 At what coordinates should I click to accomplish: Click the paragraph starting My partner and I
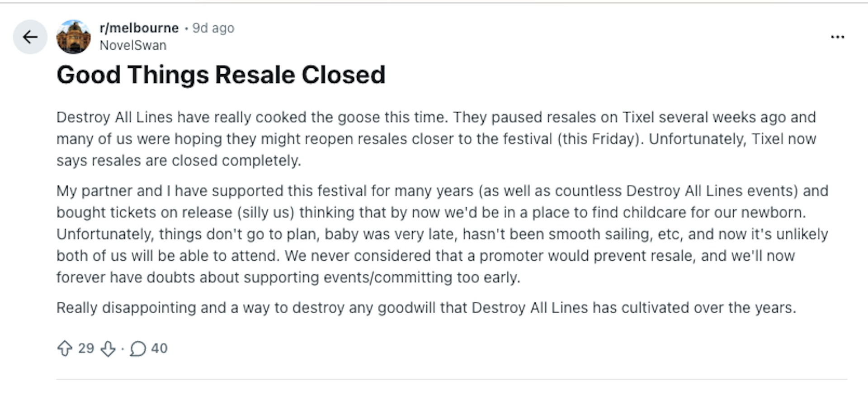click(442, 234)
